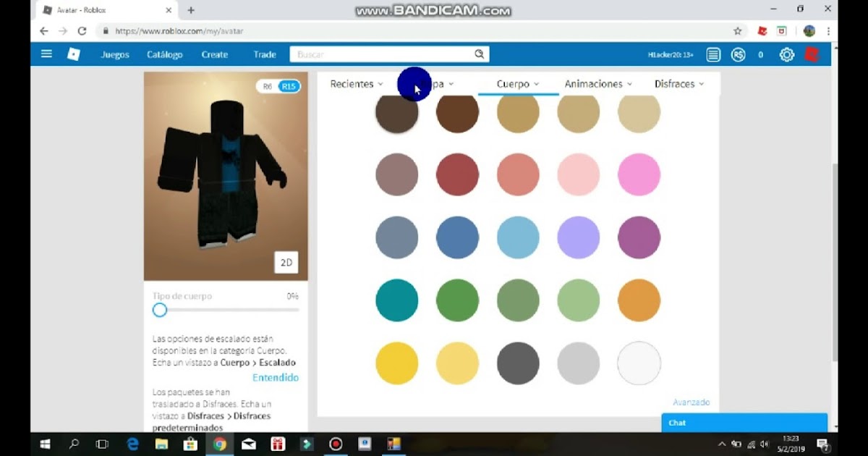Pick the purple magenta skin color swatch
The image size is (868, 456).
click(639, 237)
